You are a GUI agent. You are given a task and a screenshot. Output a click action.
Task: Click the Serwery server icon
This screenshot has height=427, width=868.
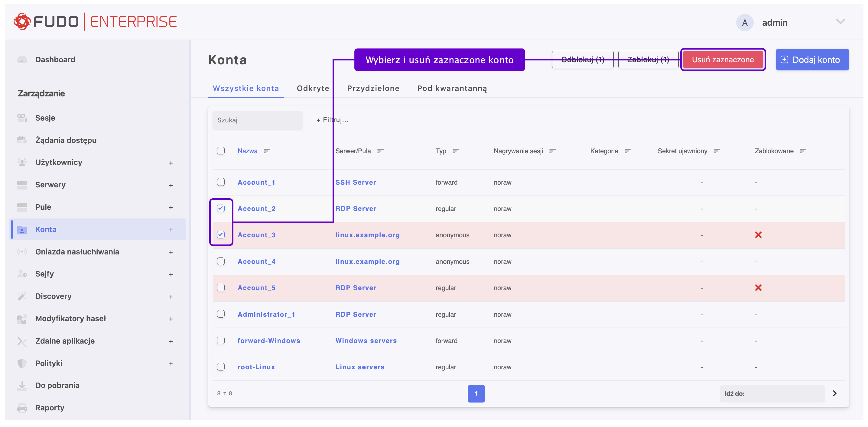pyautogui.click(x=22, y=185)
